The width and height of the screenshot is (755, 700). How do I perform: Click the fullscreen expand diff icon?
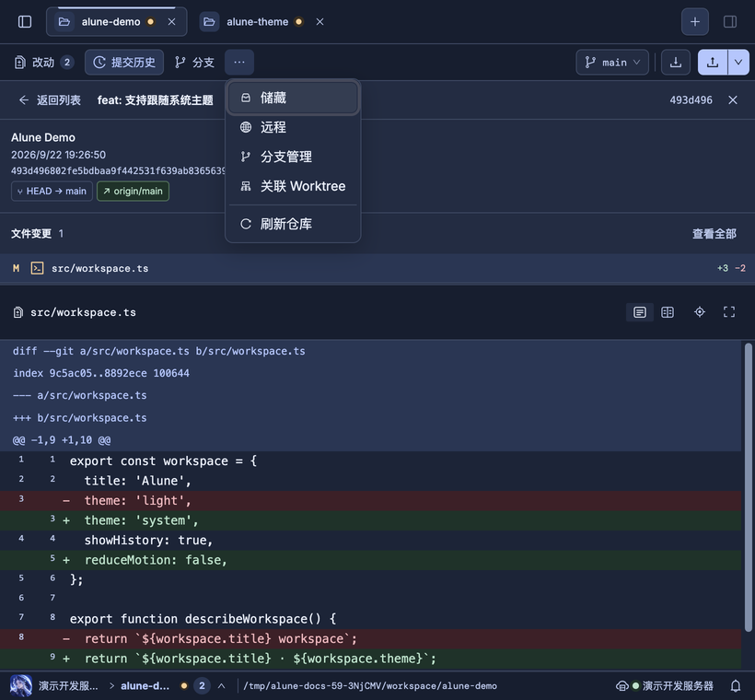[729, 312]
